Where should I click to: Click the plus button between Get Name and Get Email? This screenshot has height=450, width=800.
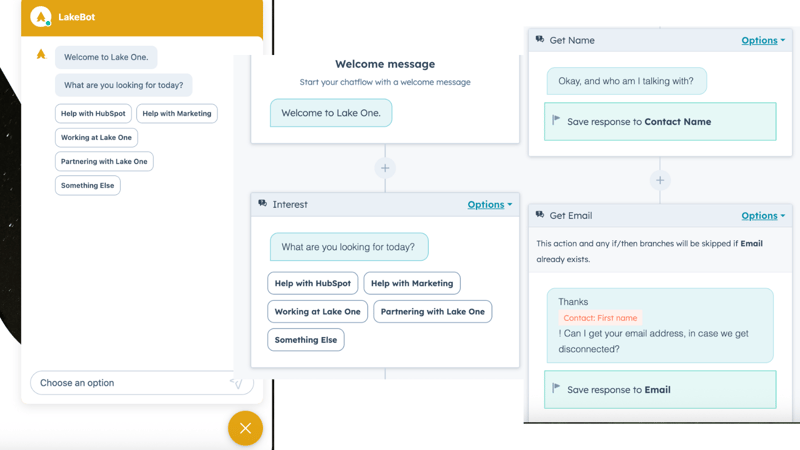pos(660,180)
